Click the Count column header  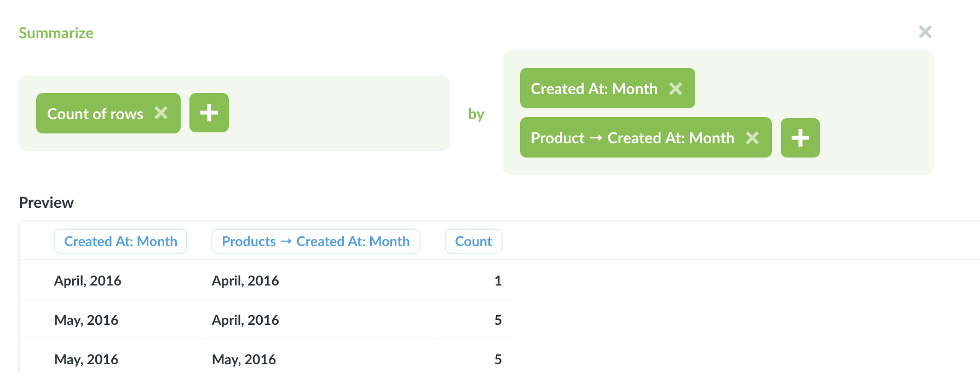pyautogui.click(x=474, y=241)
